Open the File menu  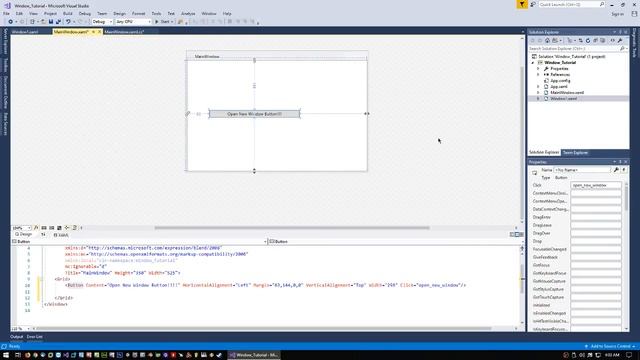click(x=7, y=13)
